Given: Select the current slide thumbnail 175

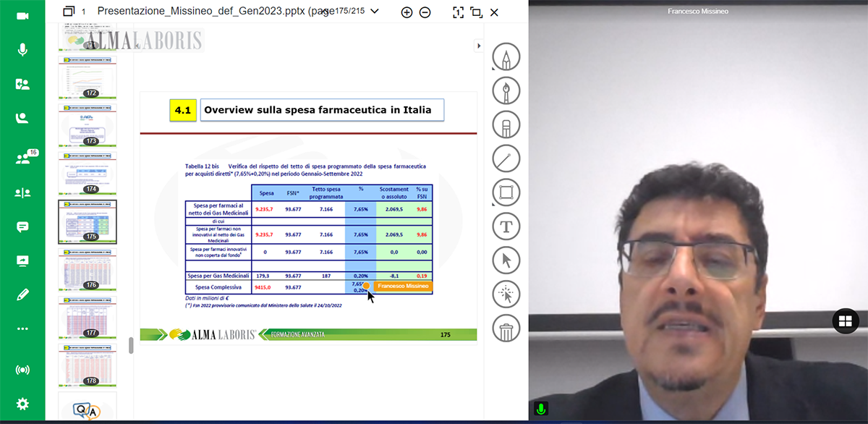Looking at the screenshot, I should coord(87,221).
